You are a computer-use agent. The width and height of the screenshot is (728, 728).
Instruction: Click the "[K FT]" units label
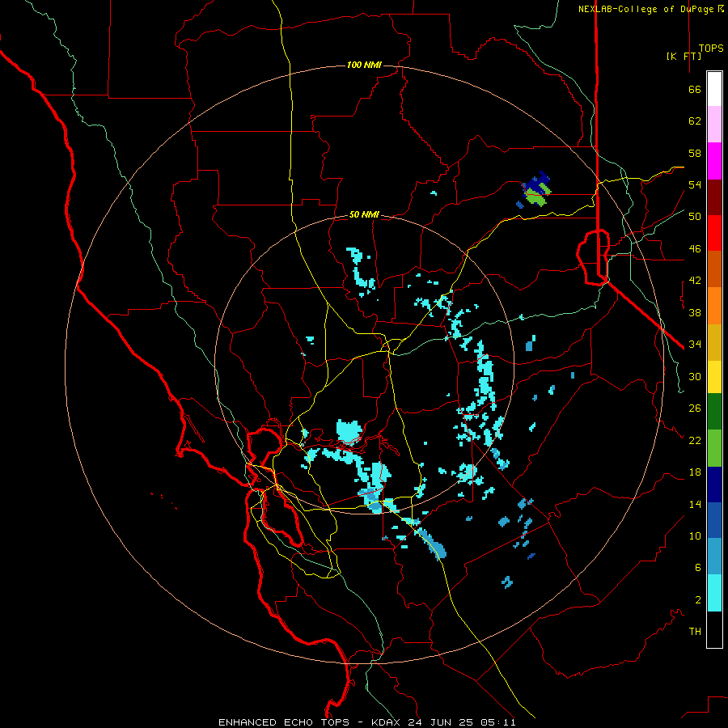(684, 56)
